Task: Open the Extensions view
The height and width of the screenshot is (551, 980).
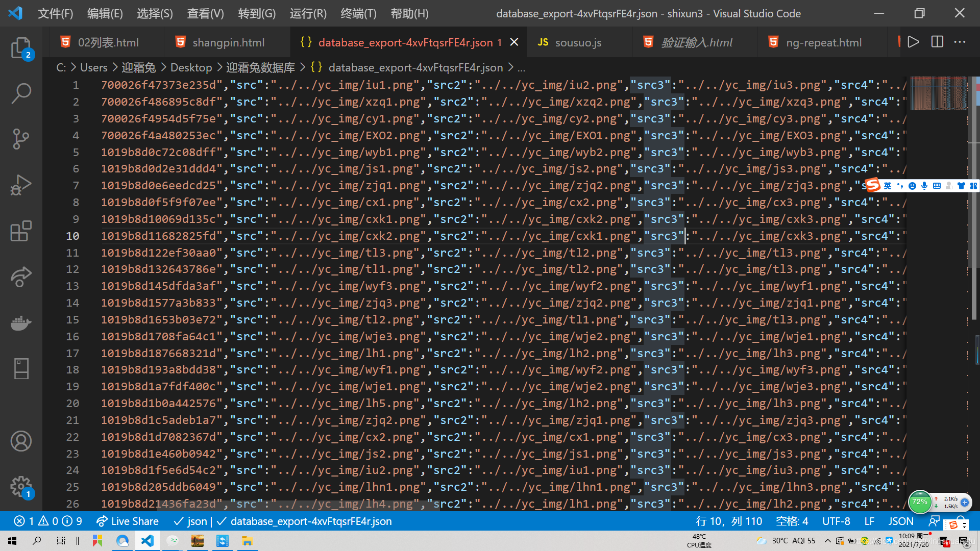Action: click(21, 231)
